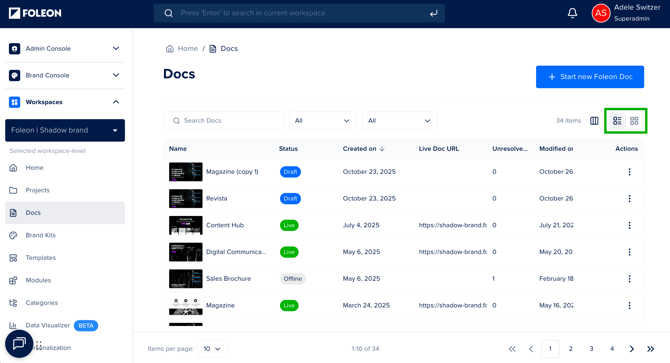
Task: Collapse the Workspaces section
Action: coord(116,102)
